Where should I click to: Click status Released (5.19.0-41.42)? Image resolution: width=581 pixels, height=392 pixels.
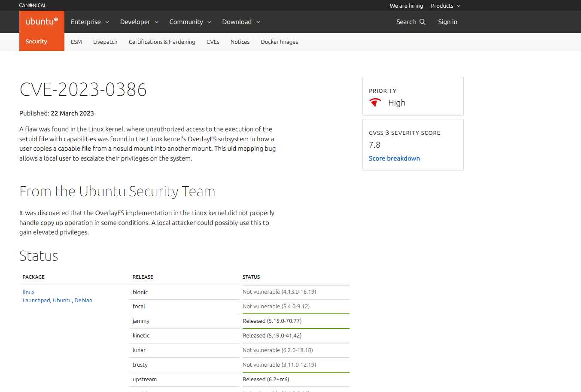pos(272,336)
